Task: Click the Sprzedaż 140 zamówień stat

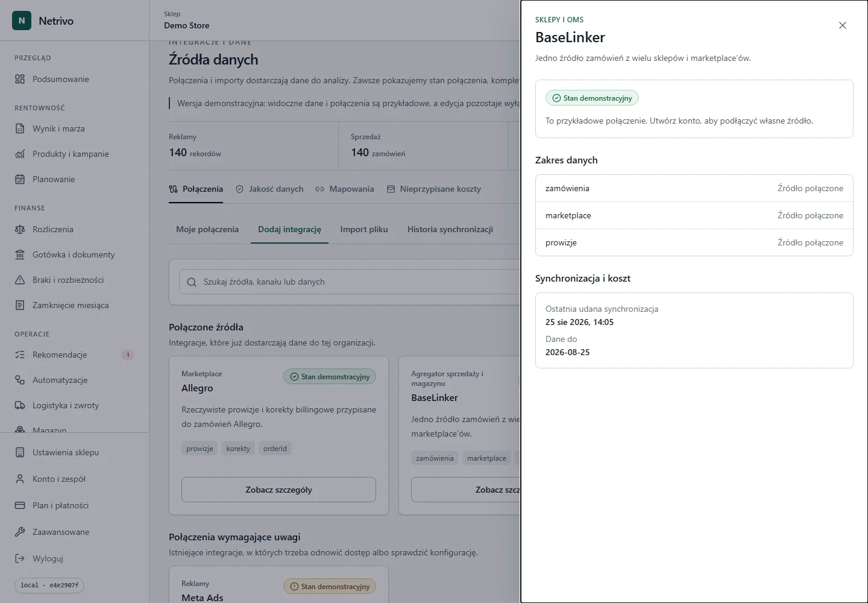Action: (x=424, y=146)
